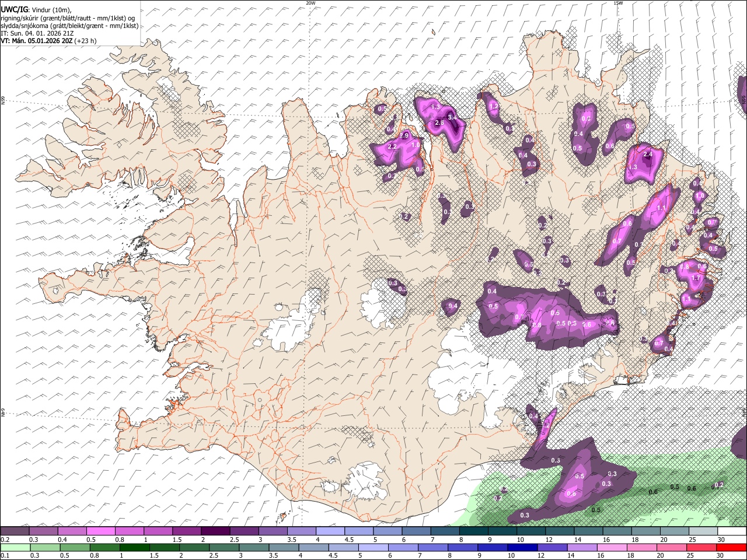Click the '15W' longitude label
The width and height of the screenshot is (747, 560).
tap(618, 3)
